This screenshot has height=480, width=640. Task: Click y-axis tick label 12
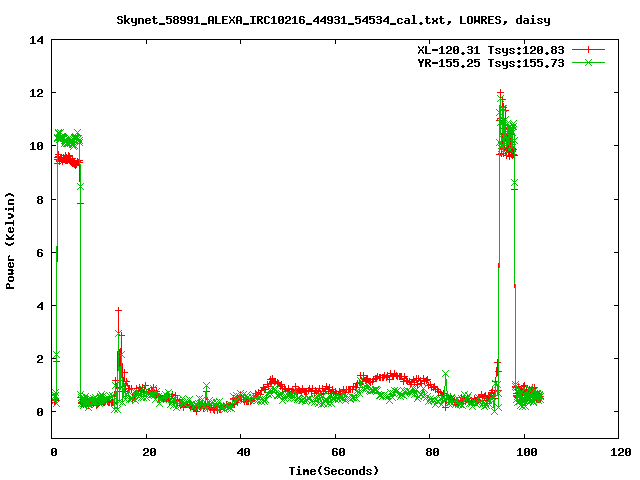pyautogui.click(x=36, y=93)
